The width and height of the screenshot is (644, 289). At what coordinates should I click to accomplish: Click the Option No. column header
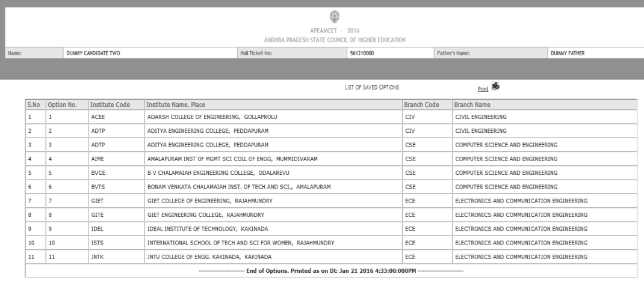click(x=63, y=105)
